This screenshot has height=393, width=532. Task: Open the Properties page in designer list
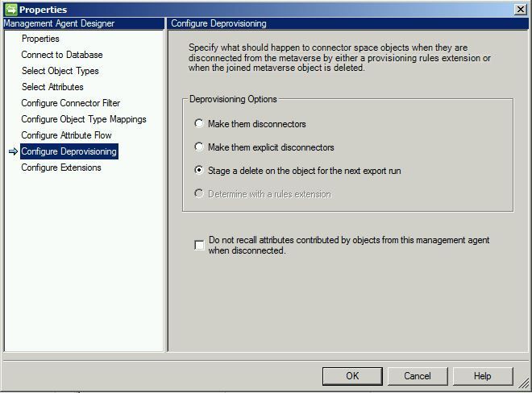(40, 39)
